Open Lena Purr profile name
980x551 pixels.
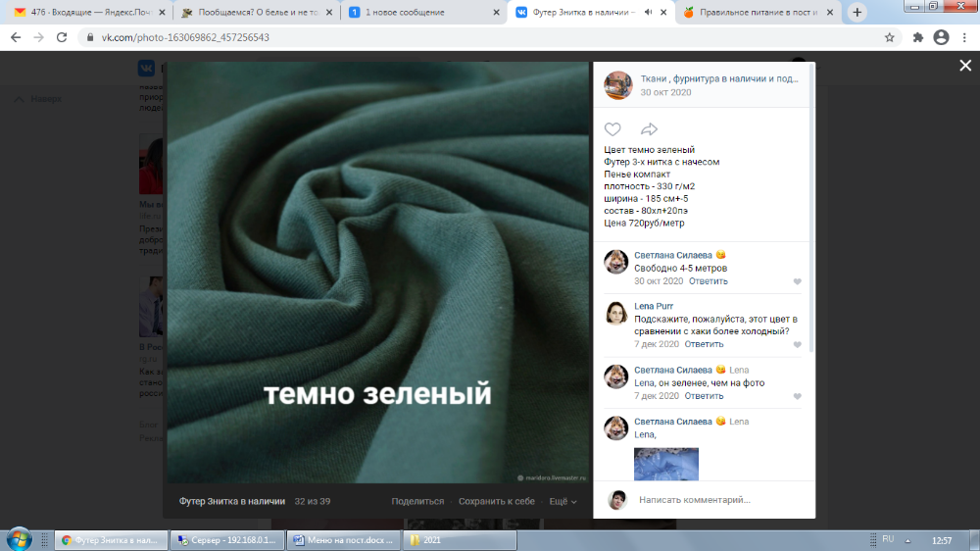pyautogui.click(x=653, y=307)
